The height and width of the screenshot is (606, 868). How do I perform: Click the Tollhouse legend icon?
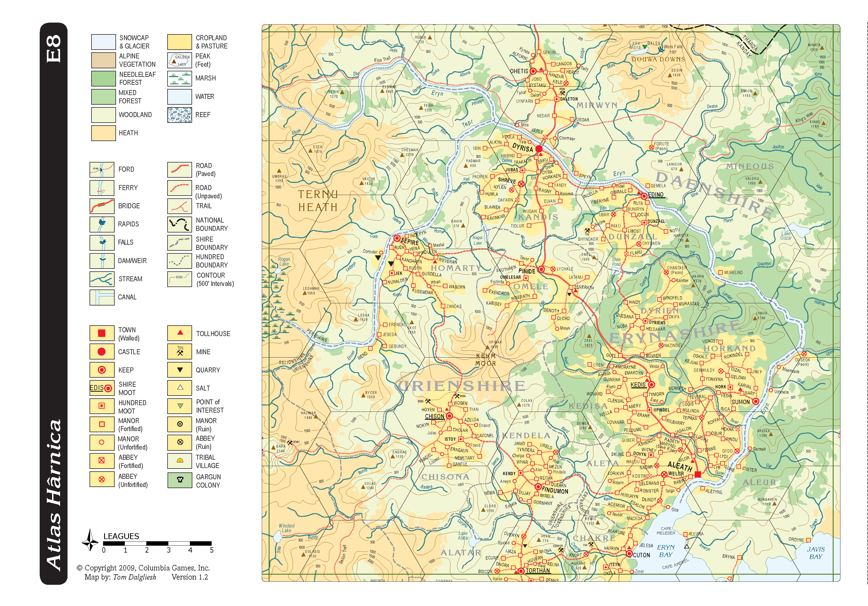(180, 333)
